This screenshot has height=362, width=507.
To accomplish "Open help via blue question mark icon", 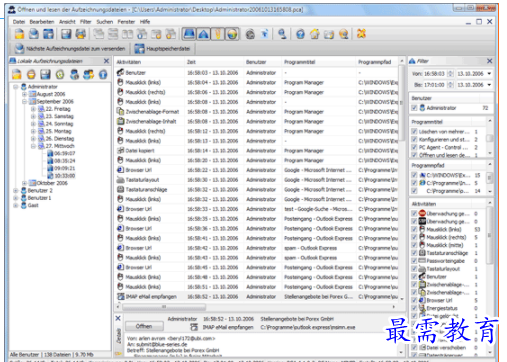I will (300, 34).
